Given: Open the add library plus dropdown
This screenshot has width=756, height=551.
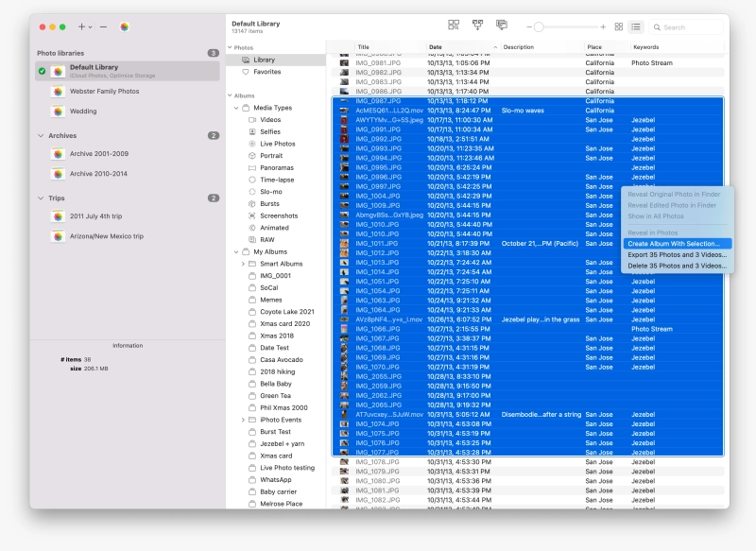Looking at the screenshot, I should pos(84,26).
